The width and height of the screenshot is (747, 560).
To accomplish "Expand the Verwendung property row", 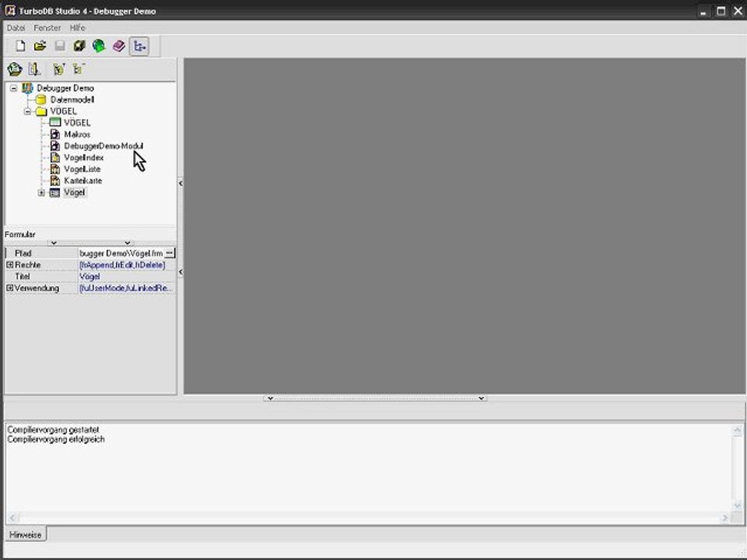I will (x=9, y=288).
